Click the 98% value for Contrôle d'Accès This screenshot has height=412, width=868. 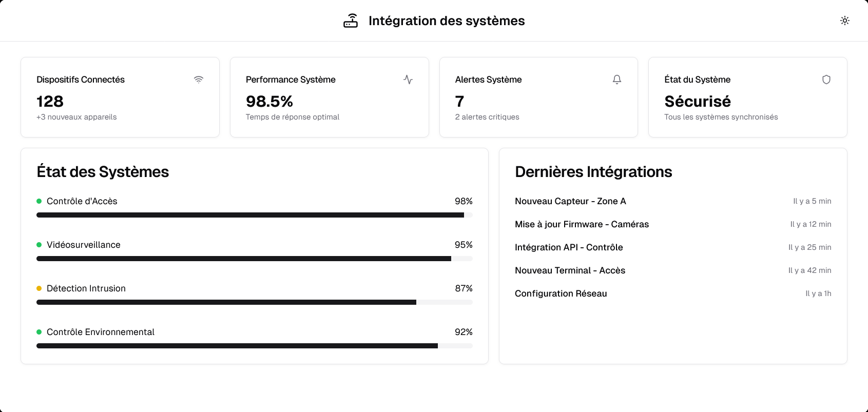click(x=464, y=201)
